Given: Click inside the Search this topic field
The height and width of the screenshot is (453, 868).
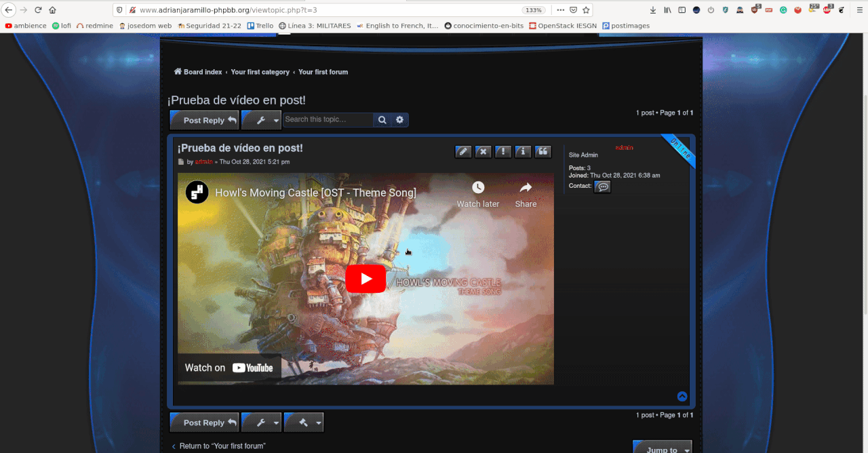Looking at the screenshot, I should point(328,119).
